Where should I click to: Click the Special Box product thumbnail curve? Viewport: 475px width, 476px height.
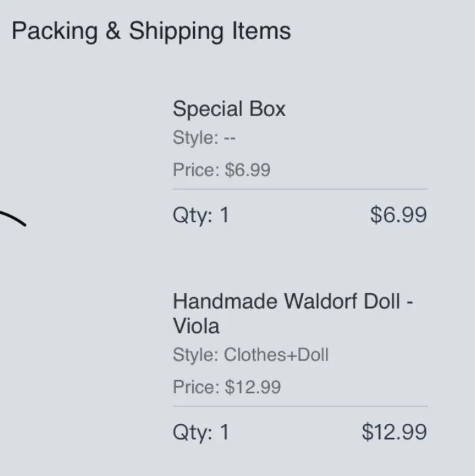13,218
